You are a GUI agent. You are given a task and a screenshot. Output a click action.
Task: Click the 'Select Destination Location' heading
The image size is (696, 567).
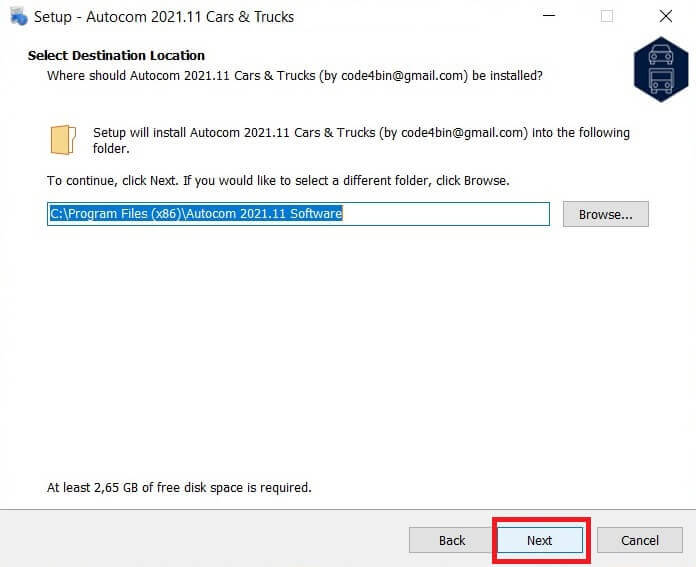coord(116,56)
